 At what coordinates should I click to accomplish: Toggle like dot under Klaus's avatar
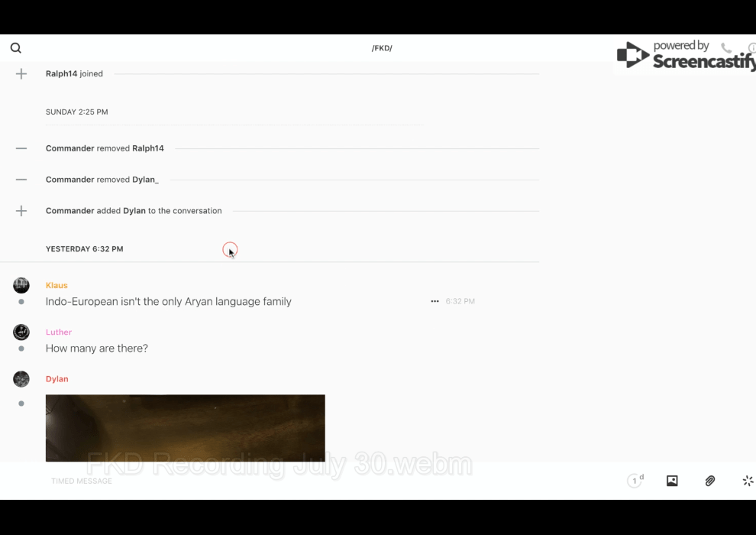tap(21, 302)
